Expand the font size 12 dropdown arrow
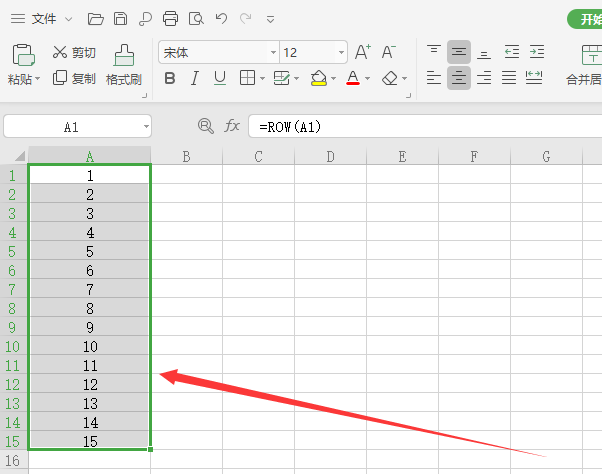This screenshot has height=474, width=602. point(341,52)
